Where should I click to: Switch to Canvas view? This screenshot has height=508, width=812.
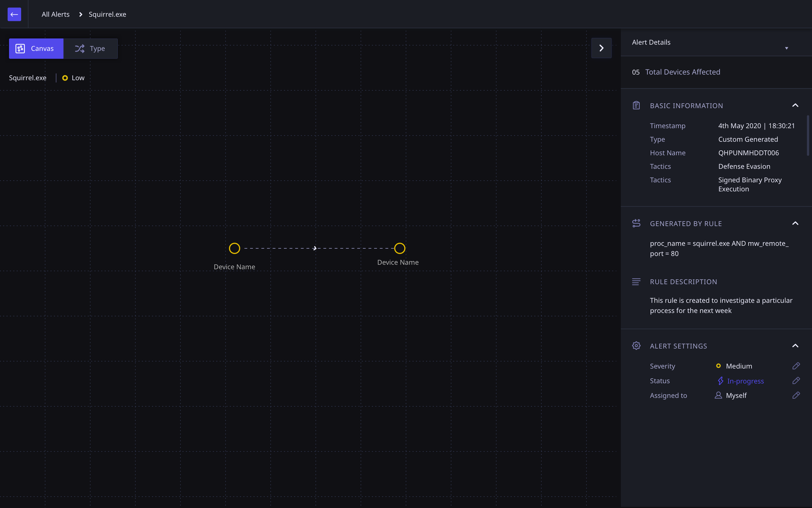tap(36, 49)
